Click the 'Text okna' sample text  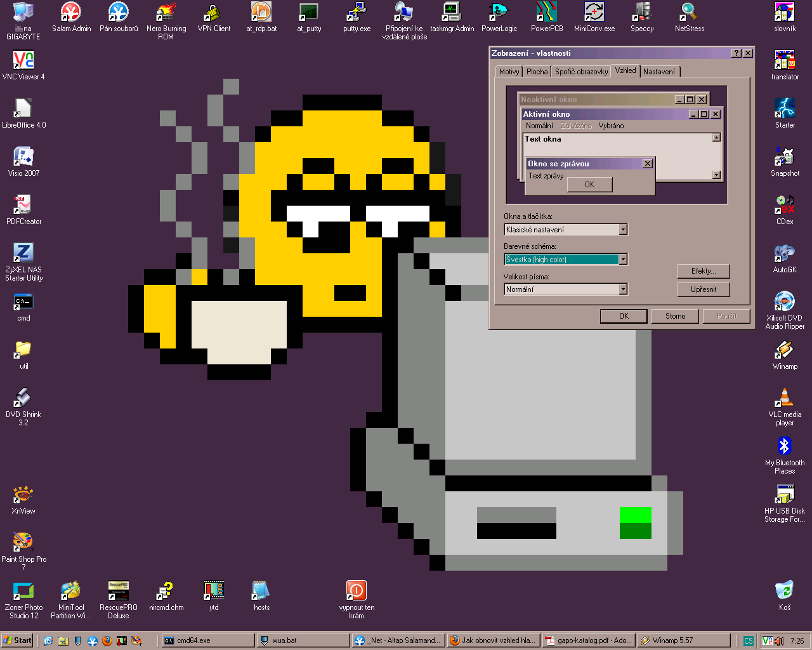[x=543, y=139]
